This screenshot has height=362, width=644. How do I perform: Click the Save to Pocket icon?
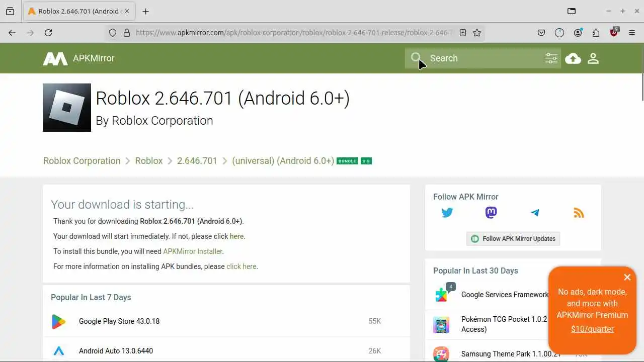(x=541, y=33)
